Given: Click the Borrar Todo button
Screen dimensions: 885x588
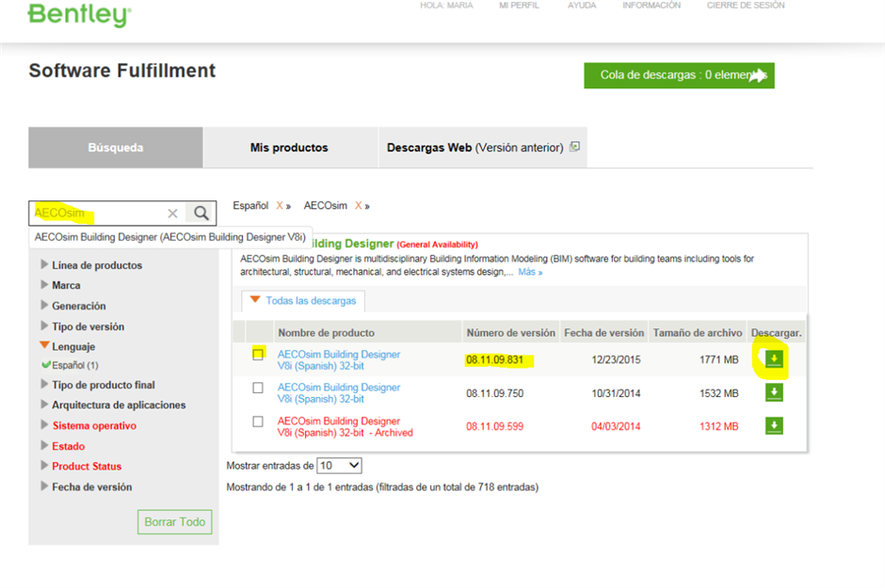Looking at the screenshot, I should click(x=175, y=522).
